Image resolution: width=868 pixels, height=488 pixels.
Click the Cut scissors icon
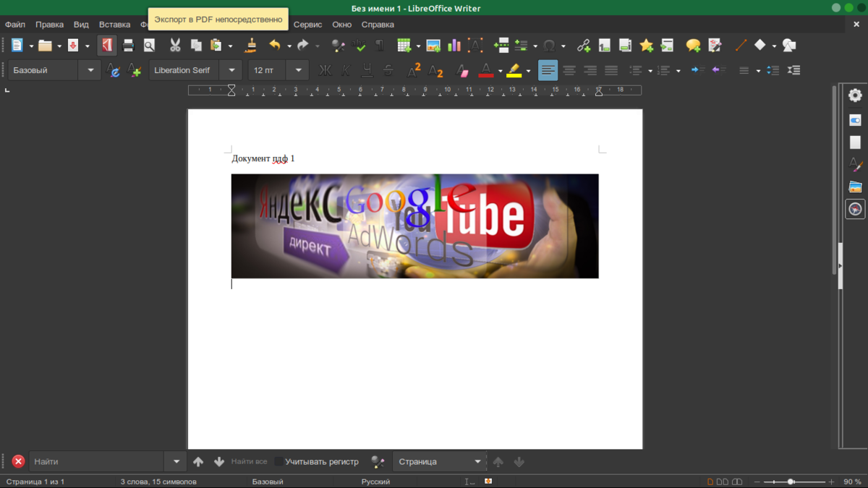click(175, 46)
